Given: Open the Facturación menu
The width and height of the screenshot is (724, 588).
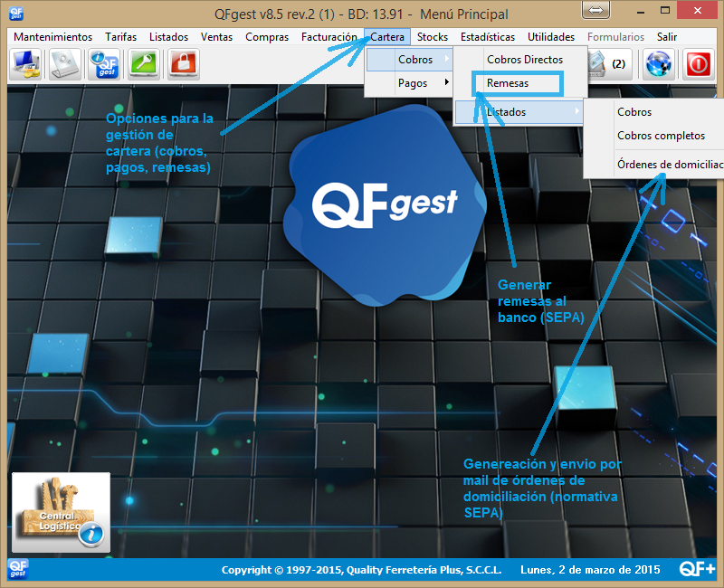Looking at the screenshot, I should coord(329,37).
